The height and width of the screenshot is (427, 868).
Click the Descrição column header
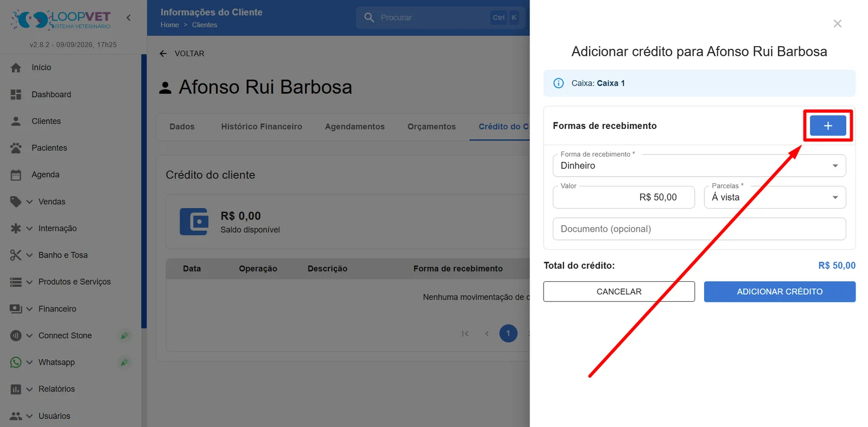[x=327, y=269]
